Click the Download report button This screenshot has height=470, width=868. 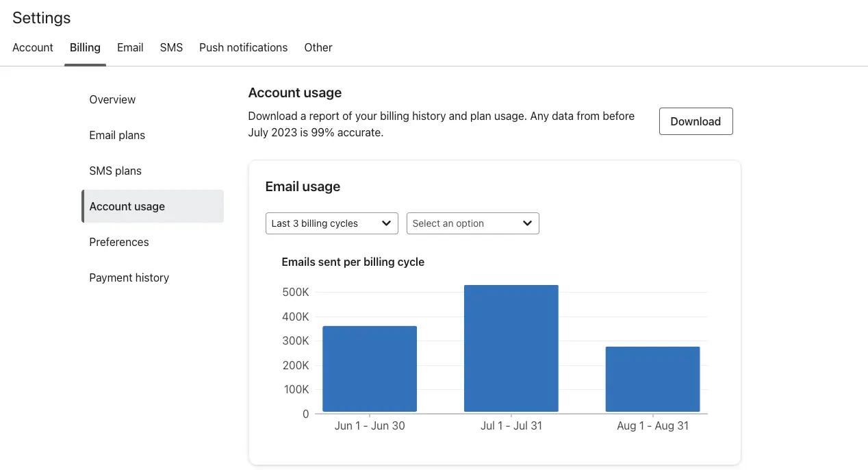pos(695,121)
